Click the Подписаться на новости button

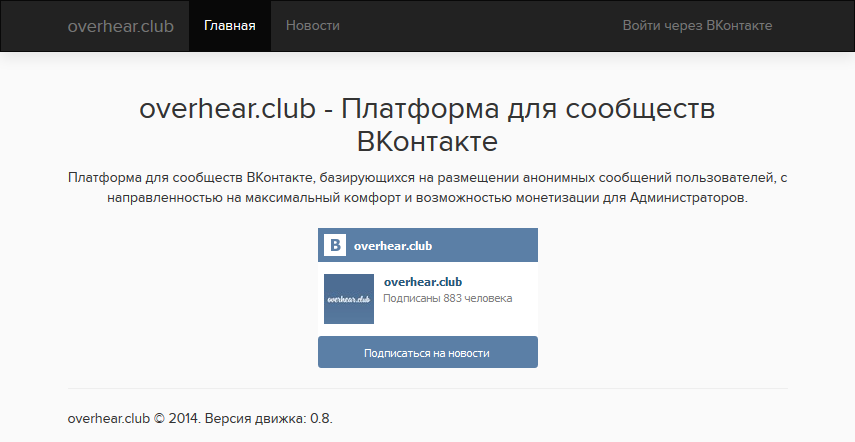click(x=428, y=352)
